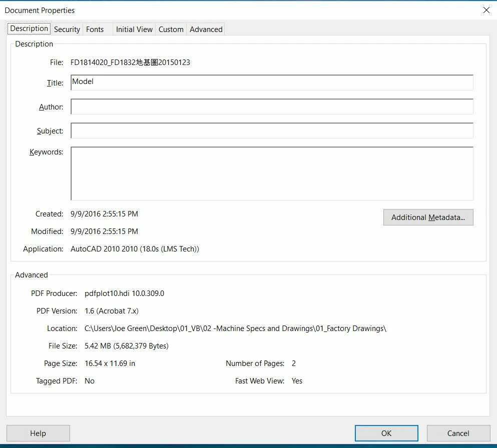497x448 pixels.
Task: Click the Application value AutoCAD 2010
Action: [x=135, y=249]
